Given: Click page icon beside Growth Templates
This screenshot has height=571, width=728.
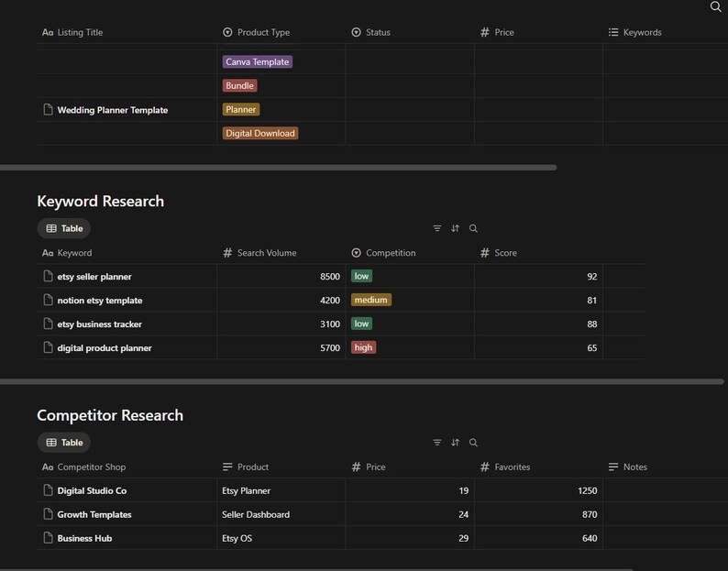Looking at the screenshot, I should pos(48,514).
